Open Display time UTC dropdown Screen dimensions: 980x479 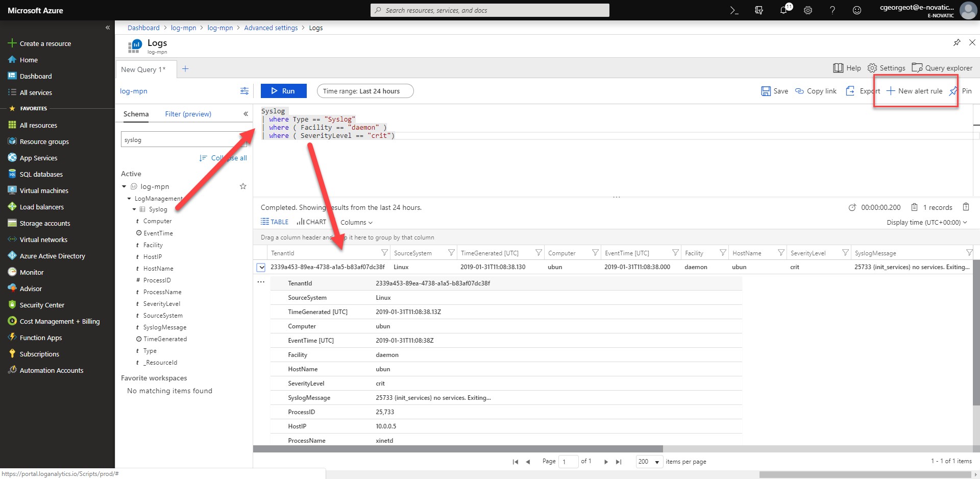pos(927,222)
